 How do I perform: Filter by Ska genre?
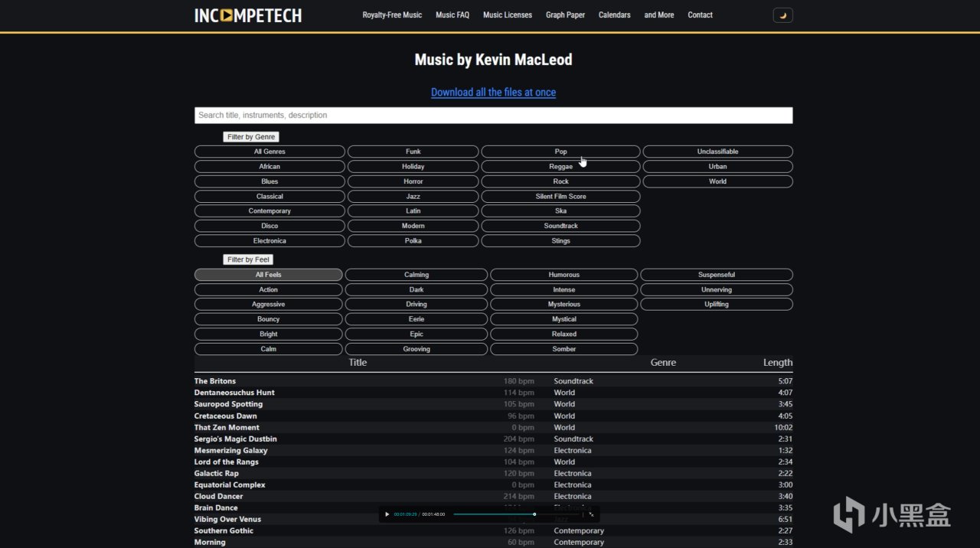coord(560,211)
